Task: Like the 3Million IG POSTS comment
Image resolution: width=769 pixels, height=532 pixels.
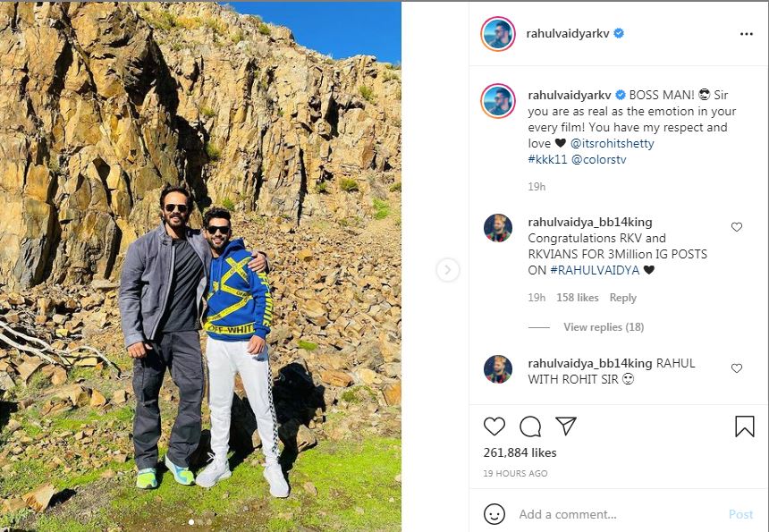Action: [737, 227]
